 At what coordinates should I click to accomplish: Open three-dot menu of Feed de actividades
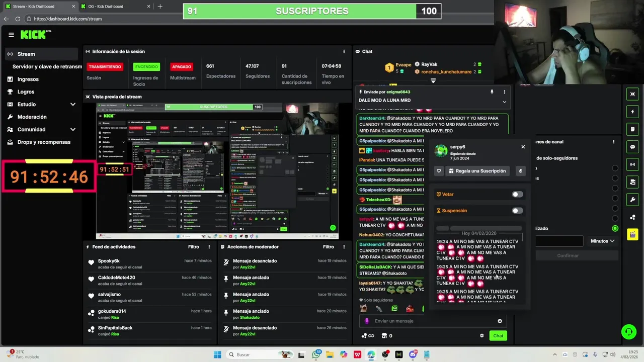pos(209,247)
